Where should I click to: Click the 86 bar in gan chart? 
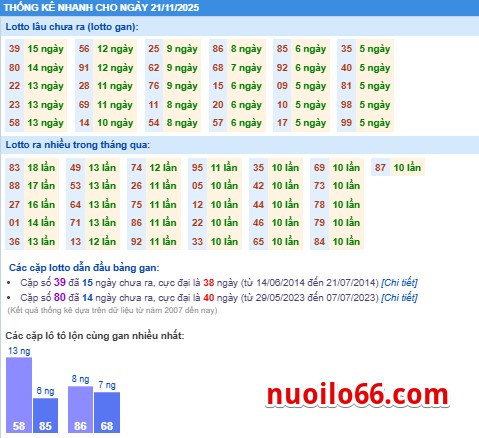coord(80,410)
